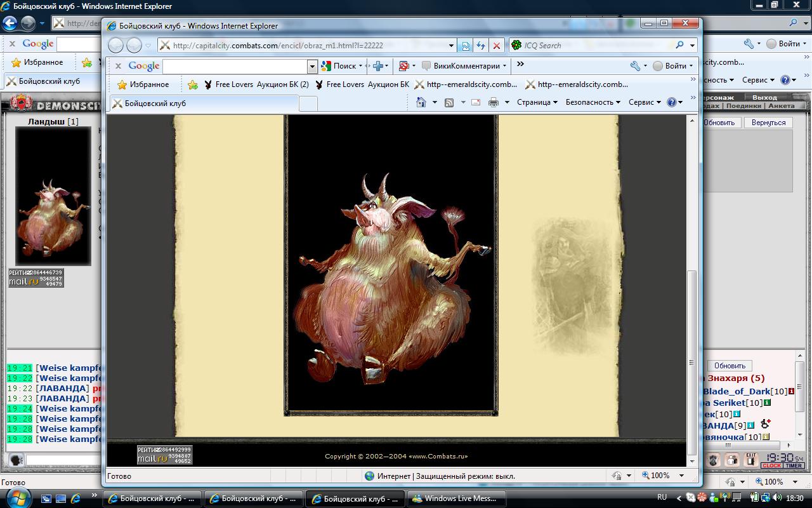Open the zoom level dropdown in front status bar

[x=682, y=476]
